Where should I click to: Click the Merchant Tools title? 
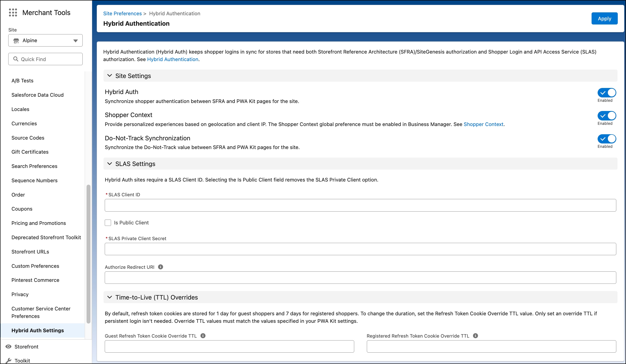tap(46, 13)
